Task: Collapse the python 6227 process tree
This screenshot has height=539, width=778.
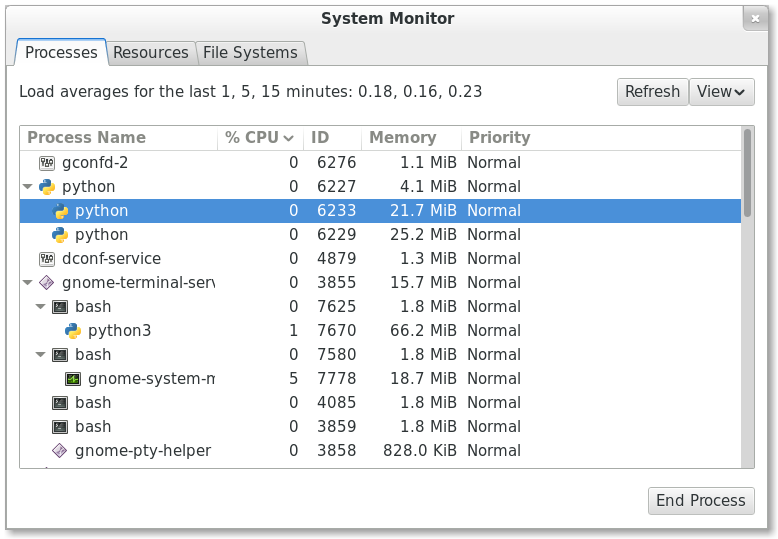Action: pos(28,187)
